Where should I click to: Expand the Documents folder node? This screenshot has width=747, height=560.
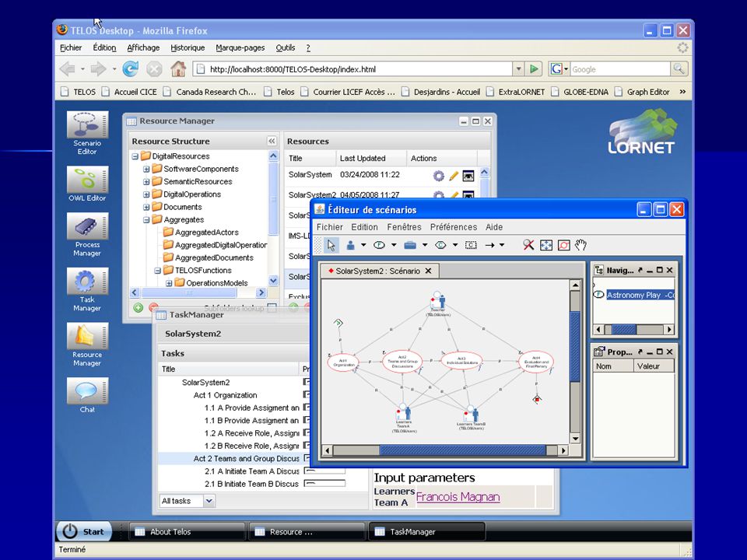coord(146,207)
